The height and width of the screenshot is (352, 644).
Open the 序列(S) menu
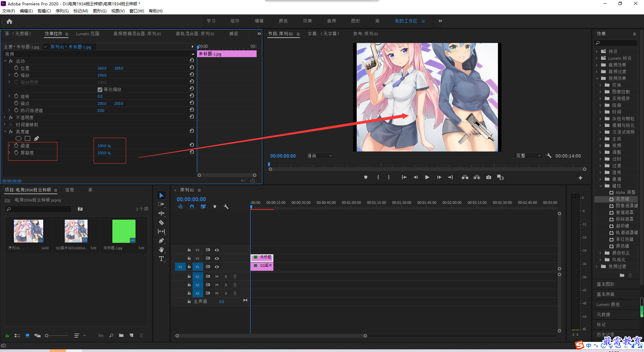[62, 11]
